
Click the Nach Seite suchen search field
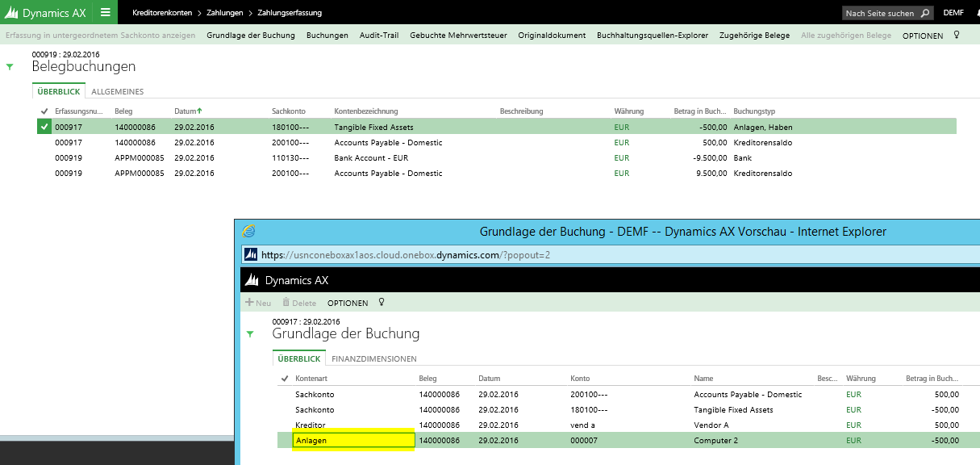click(x=881, y=13)
